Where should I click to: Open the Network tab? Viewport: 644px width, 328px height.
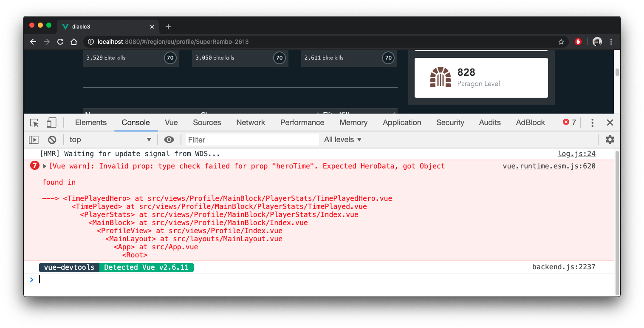251,123
